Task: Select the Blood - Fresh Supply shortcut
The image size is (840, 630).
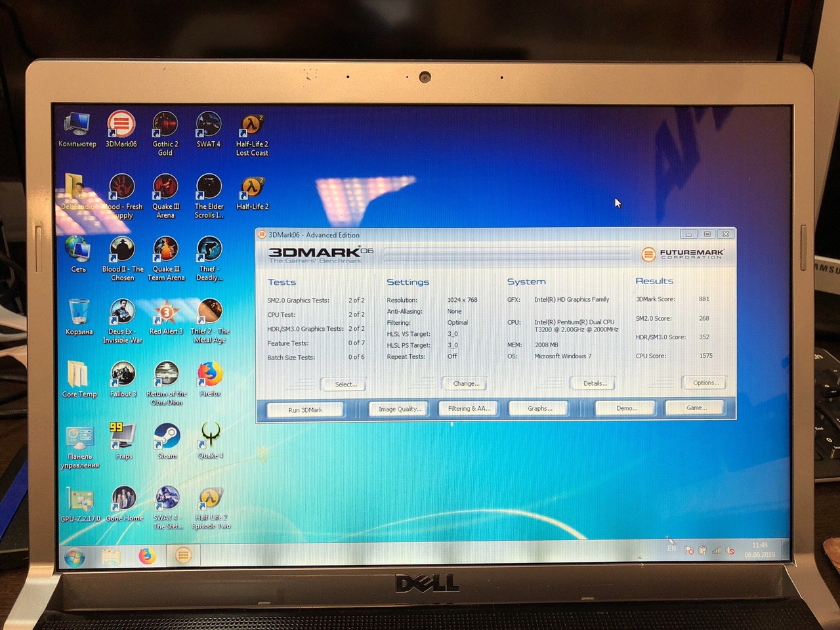Action: (122, 196)
